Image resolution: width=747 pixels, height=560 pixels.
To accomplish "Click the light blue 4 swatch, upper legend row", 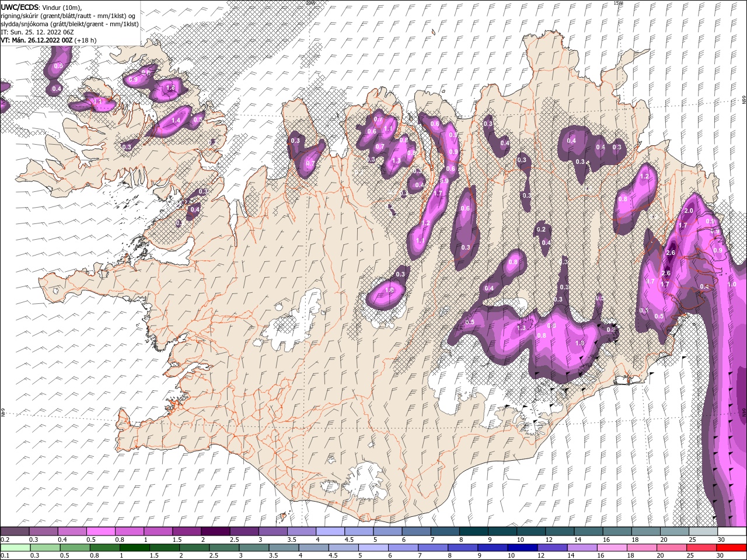I will pos(330,531).
